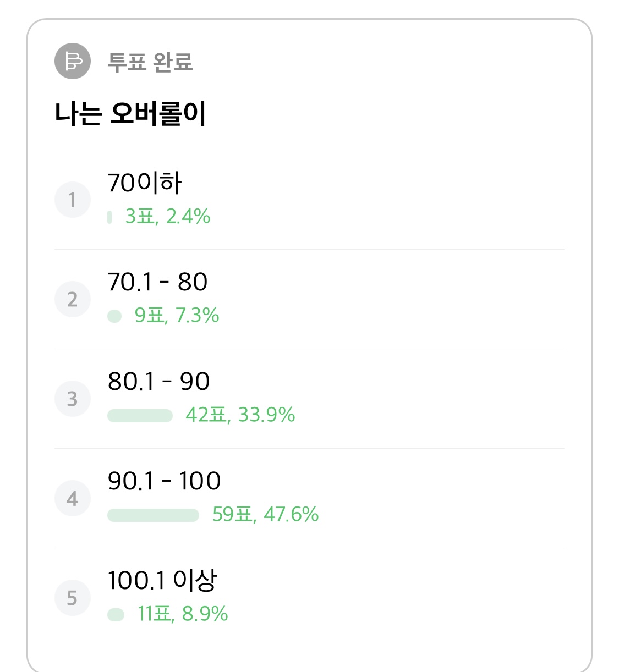Click the number 1 circle badge
The width and height of the screenshot is (619, 672).
72,200
